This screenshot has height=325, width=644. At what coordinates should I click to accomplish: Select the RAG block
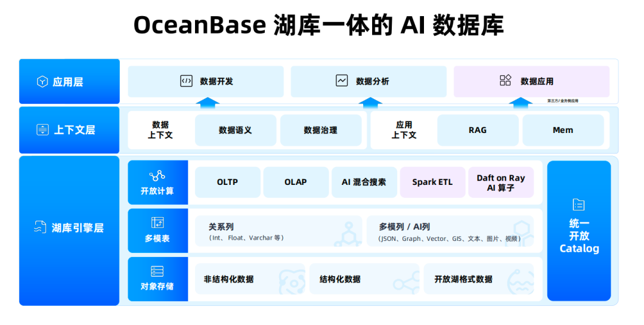[478, 130]
